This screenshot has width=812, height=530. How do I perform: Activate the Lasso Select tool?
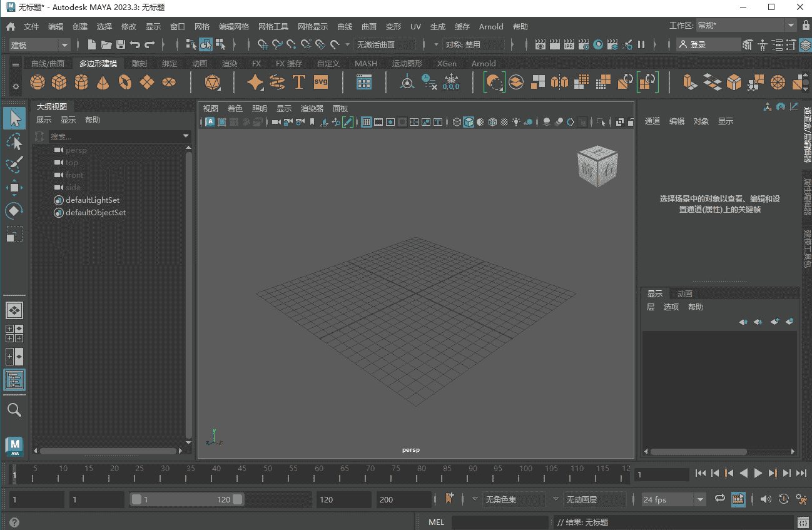pos(14,142)
